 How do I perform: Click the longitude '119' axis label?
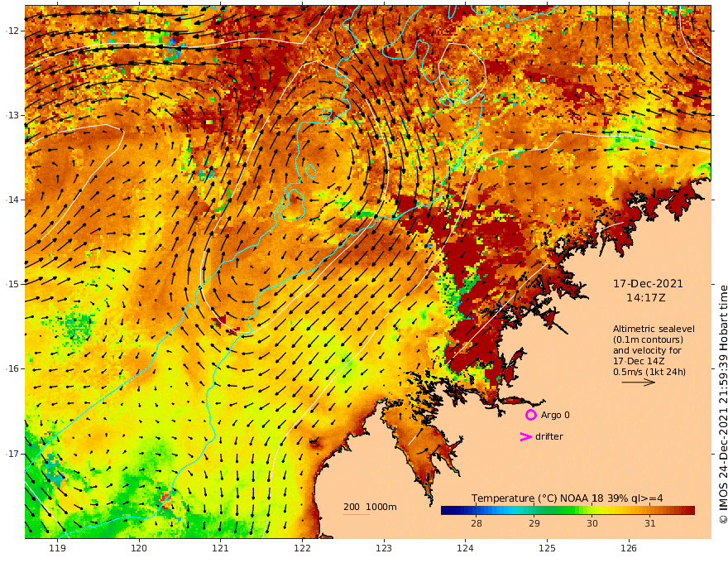[58, 548]
